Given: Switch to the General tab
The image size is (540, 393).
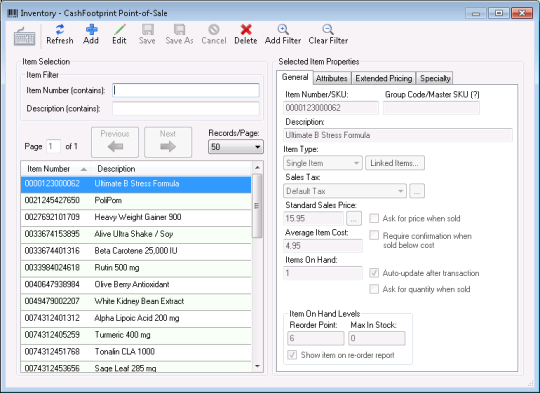Looking at the screenshot, I should pyautogui.click(x=295, y=77).
